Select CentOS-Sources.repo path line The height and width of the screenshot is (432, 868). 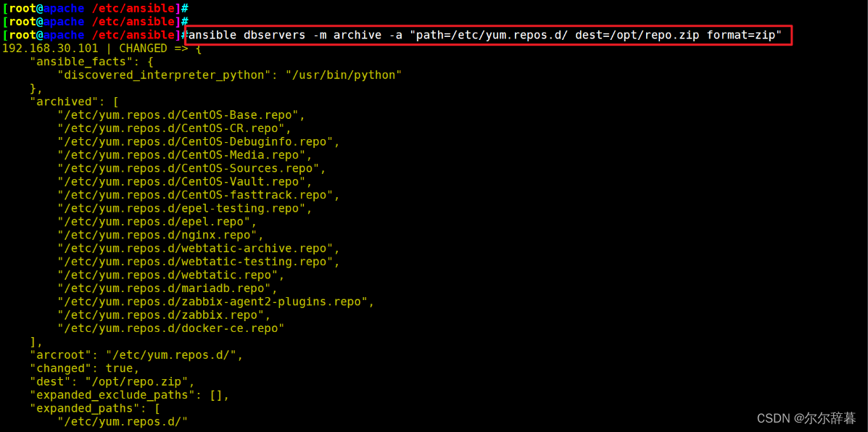point(192,169)
